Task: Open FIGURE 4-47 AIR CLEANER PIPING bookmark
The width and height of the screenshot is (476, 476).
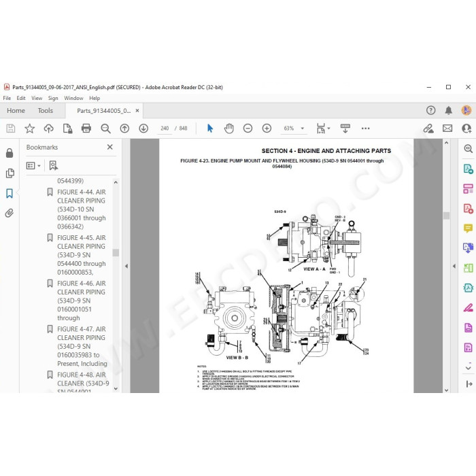Action: tap(82, 346)
